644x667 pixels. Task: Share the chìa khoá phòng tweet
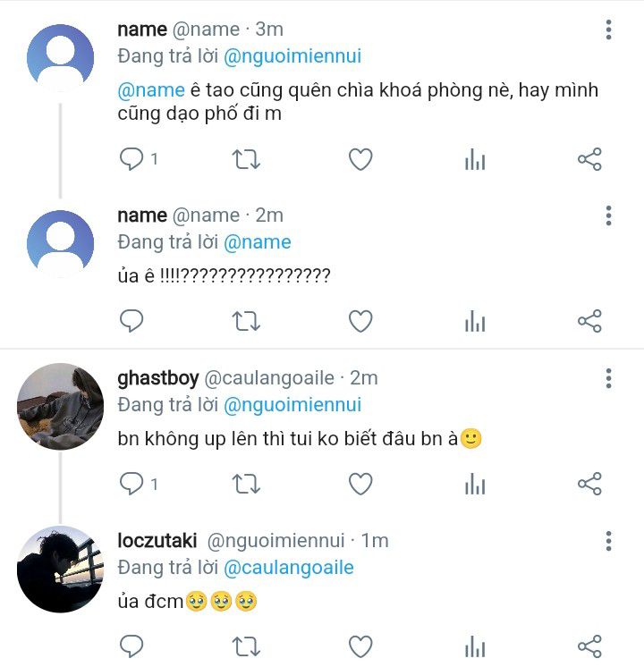point(589,159)
